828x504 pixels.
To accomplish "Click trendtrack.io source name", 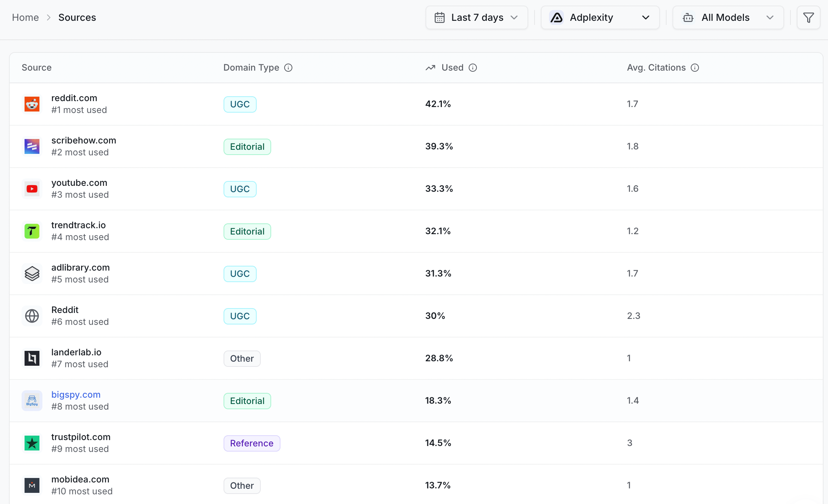I will click(x=78, y=225).
